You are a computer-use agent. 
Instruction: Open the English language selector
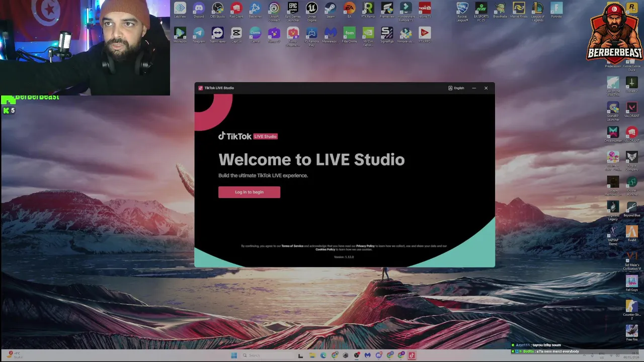(456, 88)
